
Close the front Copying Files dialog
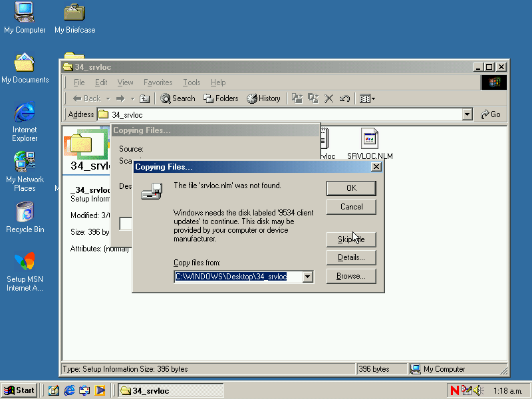(376, 167)
